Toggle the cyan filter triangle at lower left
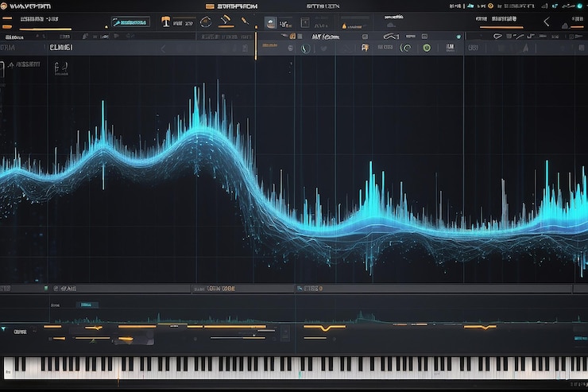588x392 pixels. click(3, 329)
